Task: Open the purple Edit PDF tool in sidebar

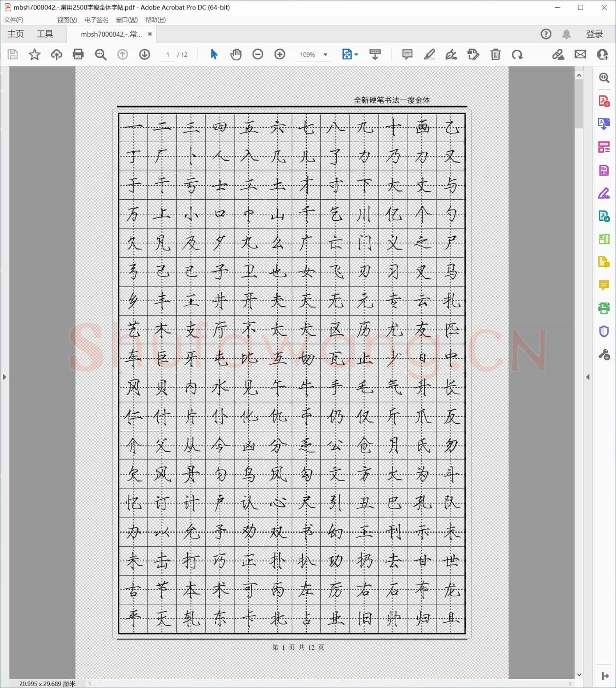Action: tap(604, 170)
